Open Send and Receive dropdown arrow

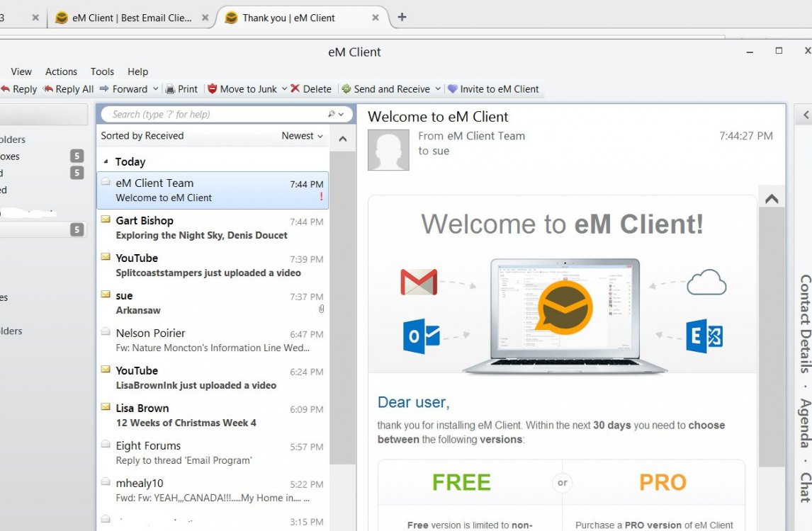438,89
